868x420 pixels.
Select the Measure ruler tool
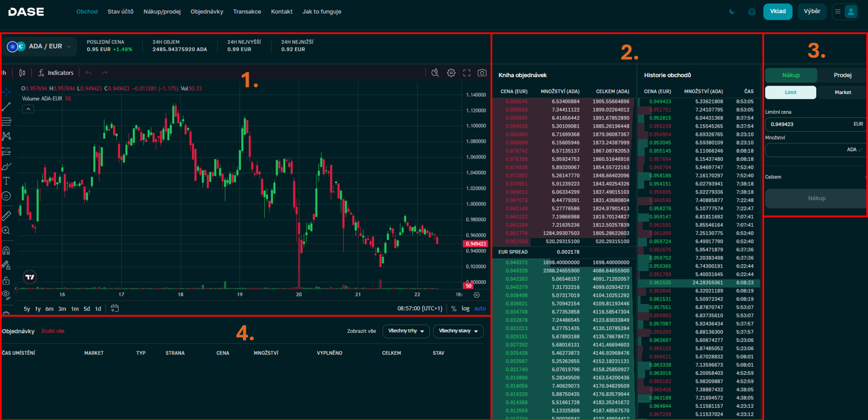point(6,215)
